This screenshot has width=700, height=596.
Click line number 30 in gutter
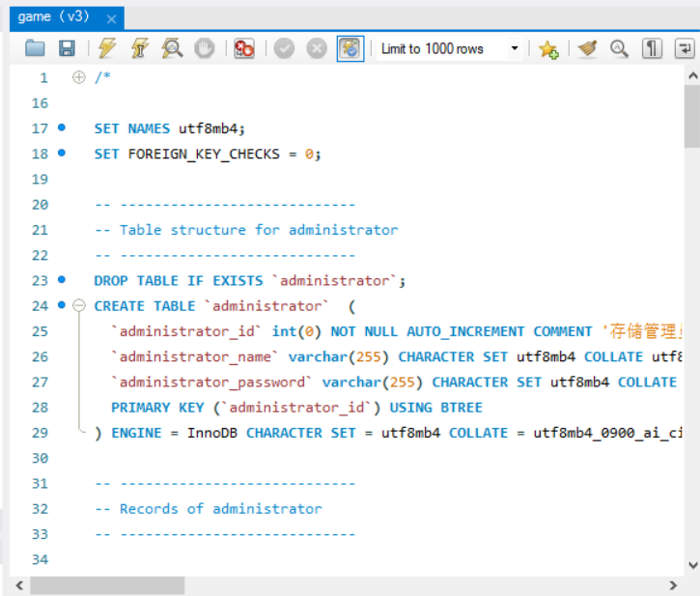40,459
